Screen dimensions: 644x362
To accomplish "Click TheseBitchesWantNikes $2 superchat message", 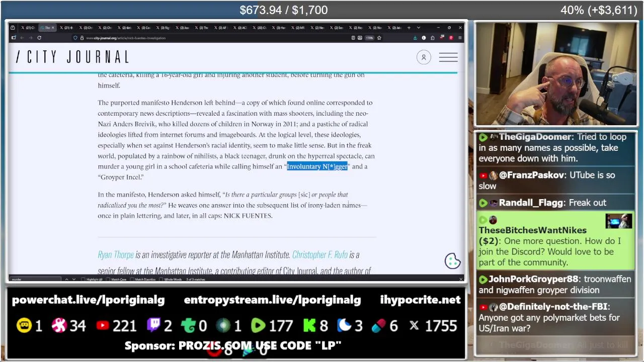I will tap(556, 241).
